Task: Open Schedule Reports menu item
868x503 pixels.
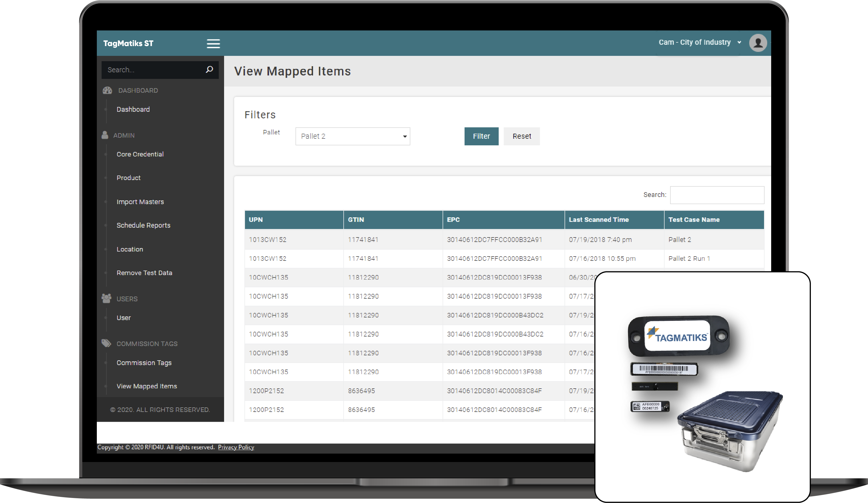Action: point(143,225)
